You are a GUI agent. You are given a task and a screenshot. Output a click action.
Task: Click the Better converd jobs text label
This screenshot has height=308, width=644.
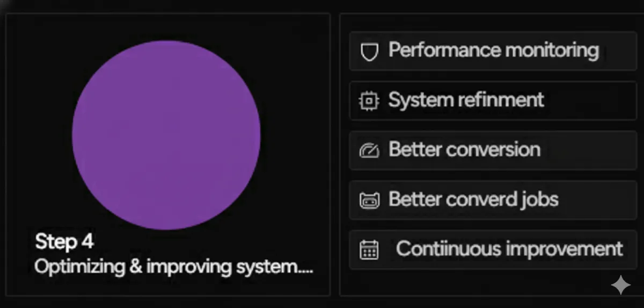pos(473,200)
